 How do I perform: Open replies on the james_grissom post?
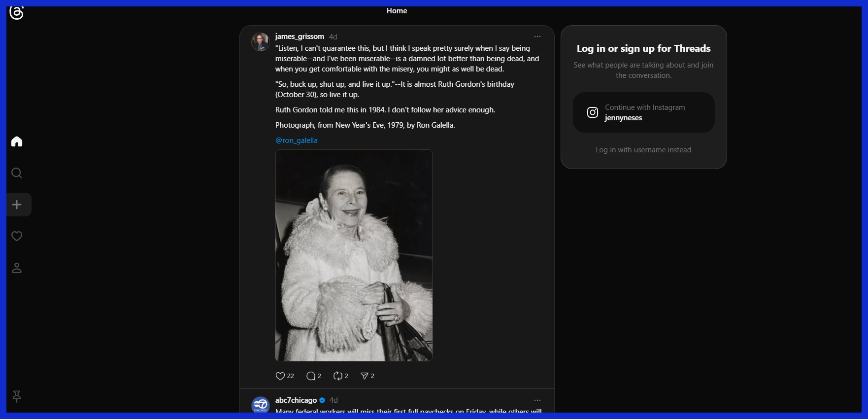(311, 376)
